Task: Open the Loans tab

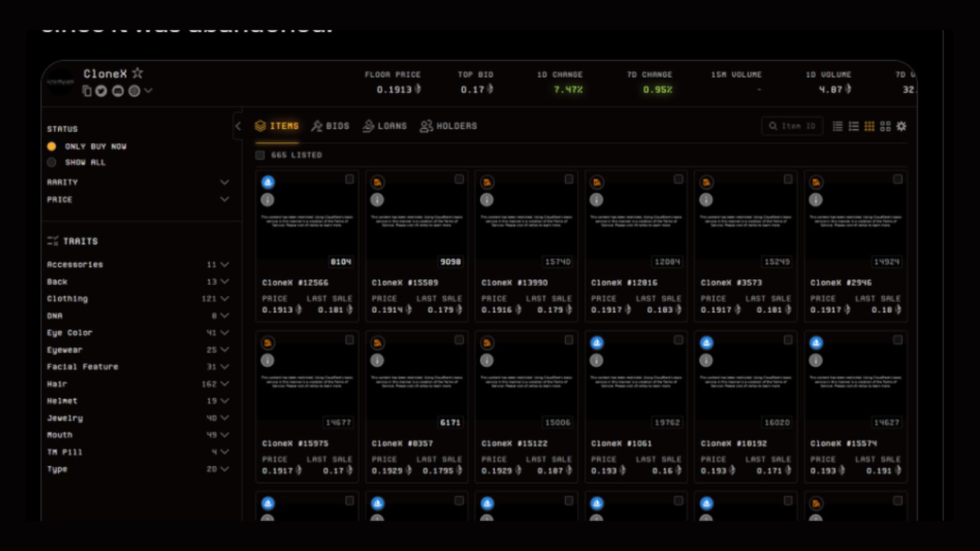Action: coord(385,126)
